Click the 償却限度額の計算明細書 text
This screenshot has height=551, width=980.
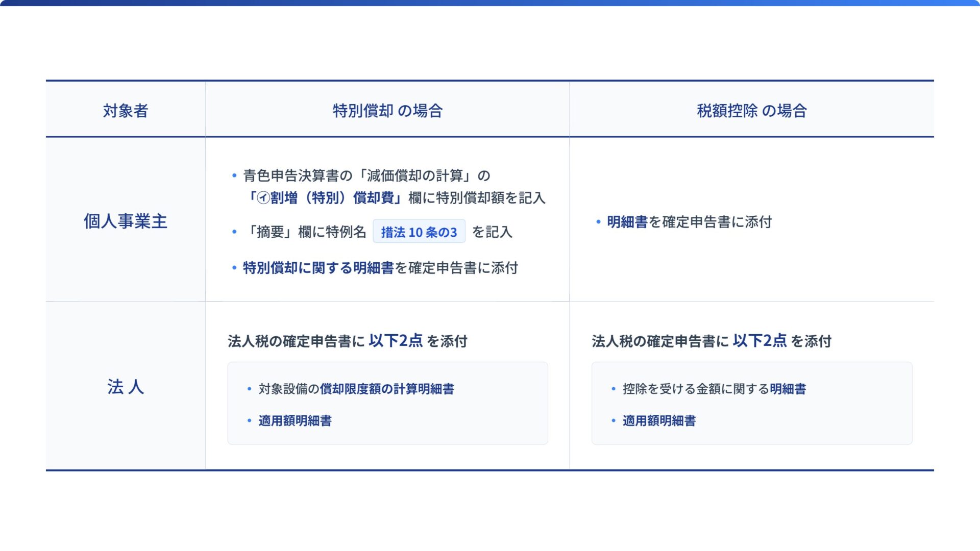tap(387, 389)
